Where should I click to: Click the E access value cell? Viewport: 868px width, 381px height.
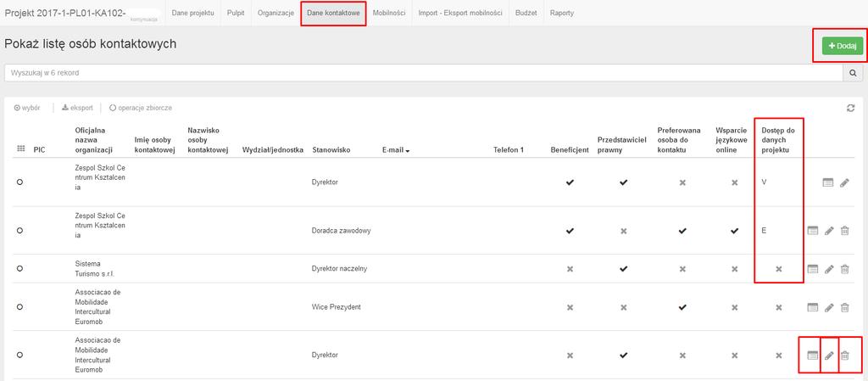point(764,230)
